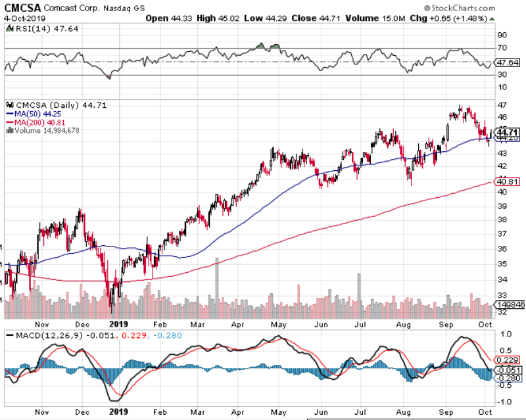
Task: Click the RSI(14) 47.64 legend text
Action: pyautogui.click(x=47, y=29)
